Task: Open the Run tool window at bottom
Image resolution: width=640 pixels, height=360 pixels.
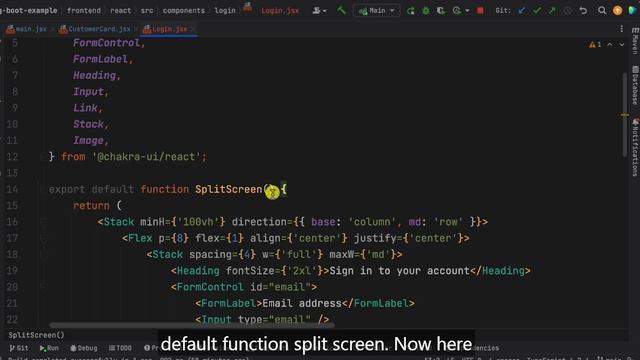Action: click(x=49, y=348)
